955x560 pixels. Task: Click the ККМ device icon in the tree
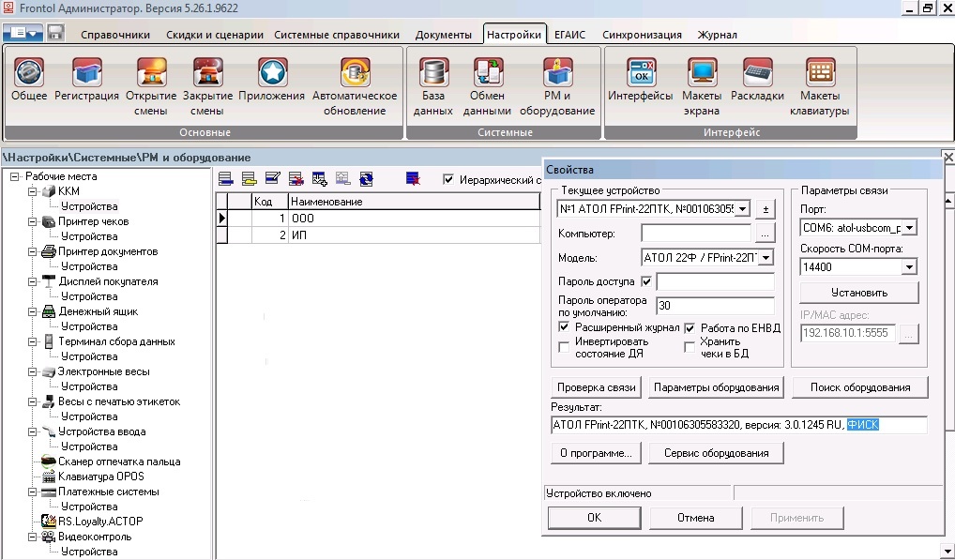[49, 191]
